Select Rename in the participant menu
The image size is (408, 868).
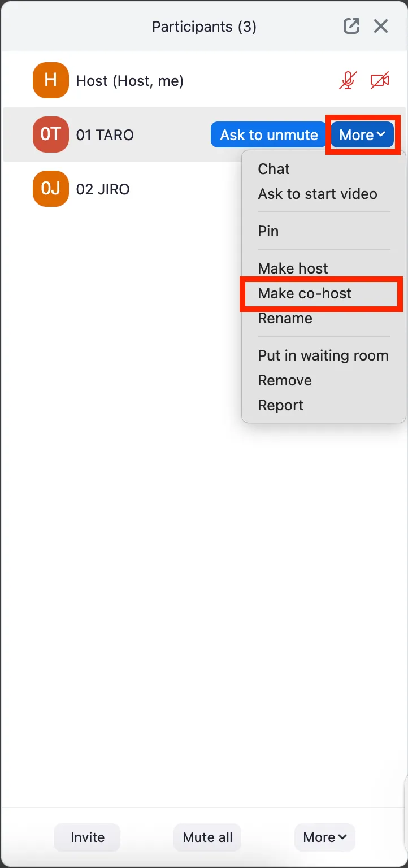click(x=285, y=318)
